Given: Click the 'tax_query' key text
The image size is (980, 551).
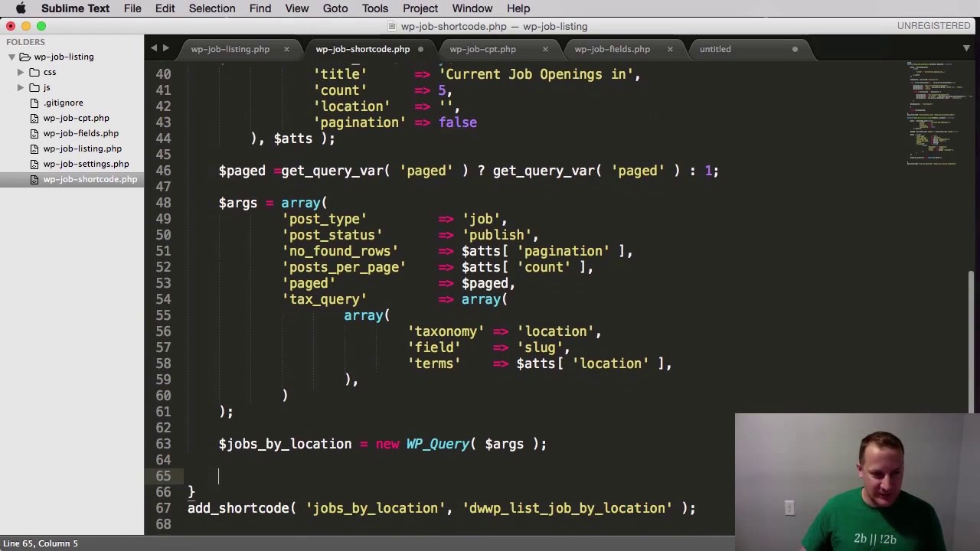Looking at the screenshot, I should point(325,299).
